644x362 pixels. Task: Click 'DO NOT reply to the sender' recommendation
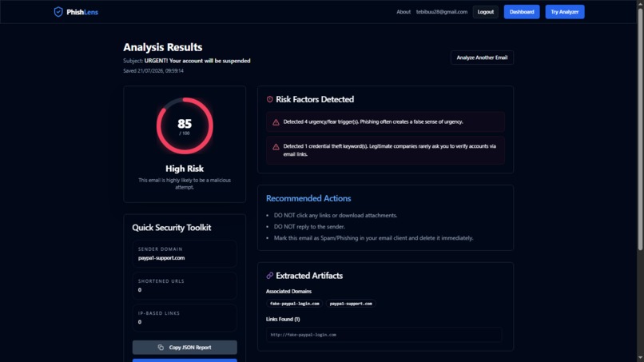(x=309, y=226)
